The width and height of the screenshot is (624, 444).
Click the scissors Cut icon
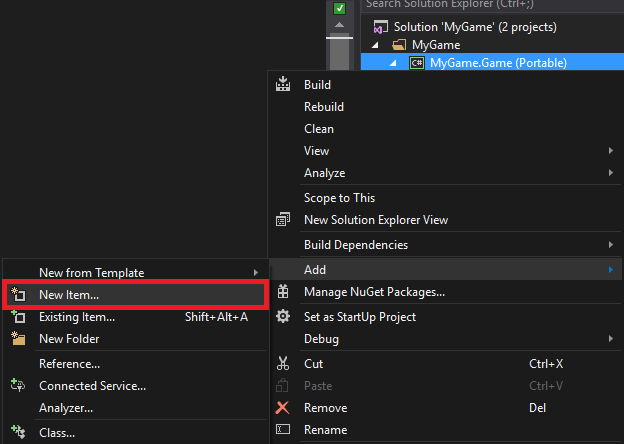point(283,363)
